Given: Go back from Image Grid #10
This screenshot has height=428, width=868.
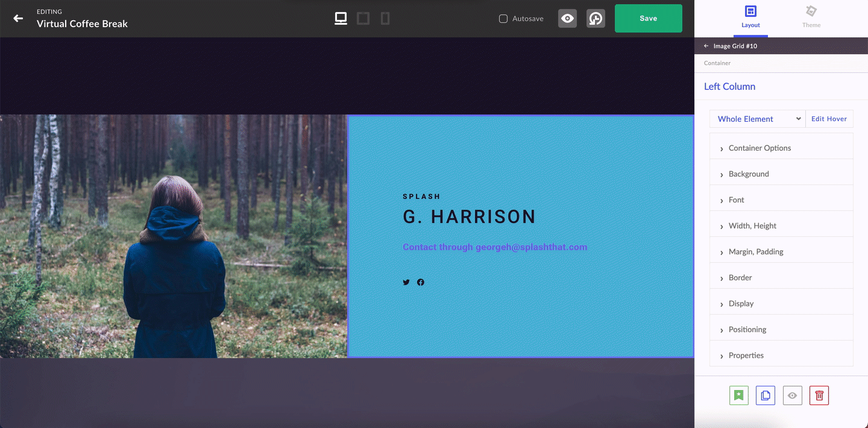Looking at the screenshot, I should click(706, 46).
